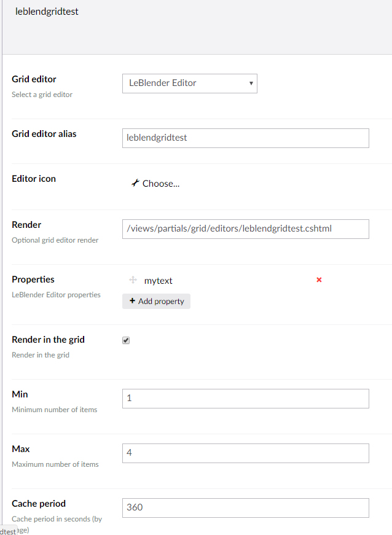Viewport: 392px width, 535px height.
Task: Uncheck the Render in the grid checkbox
Action: (126, 340)
